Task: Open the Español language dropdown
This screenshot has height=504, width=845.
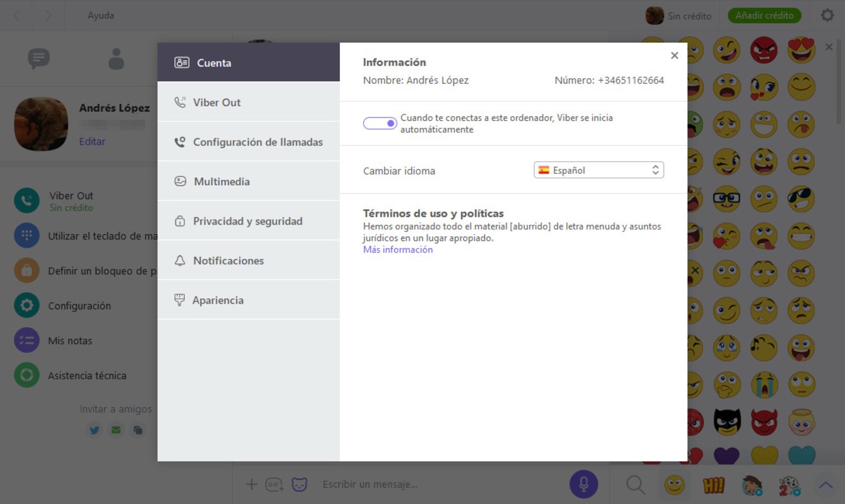Action: (599, 170)
